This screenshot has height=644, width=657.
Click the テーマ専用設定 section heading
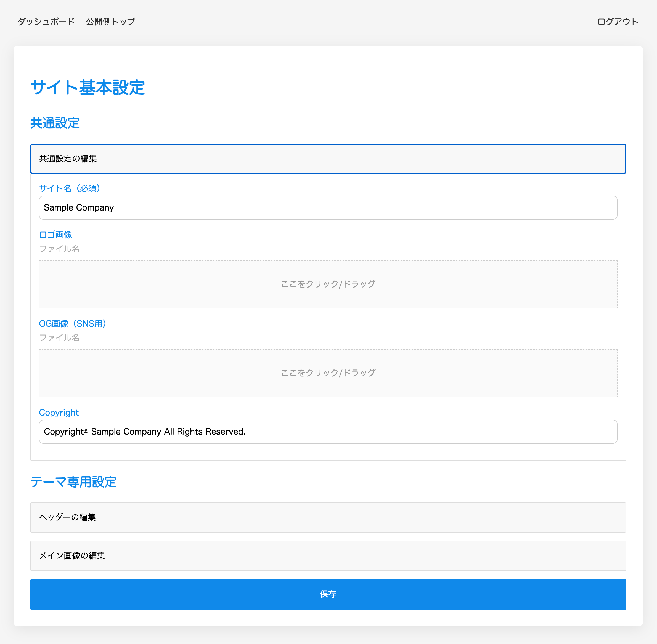73,482
